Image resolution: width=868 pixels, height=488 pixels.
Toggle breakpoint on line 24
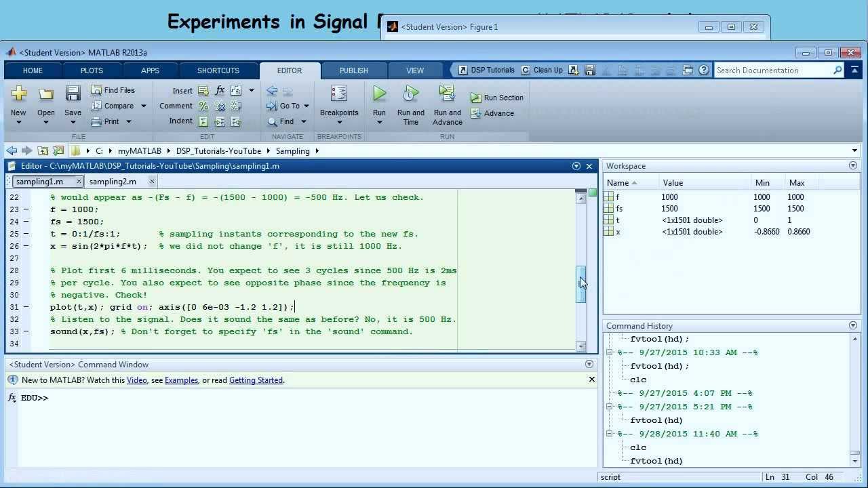[26, 222]
